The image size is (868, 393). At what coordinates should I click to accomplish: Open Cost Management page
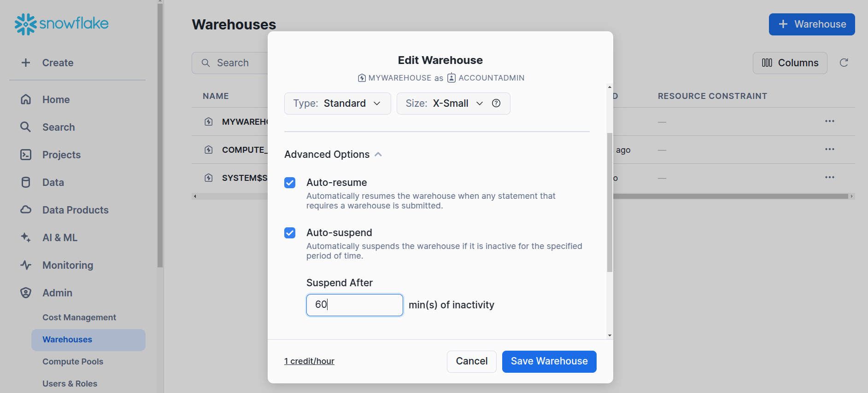click(79, 318)
